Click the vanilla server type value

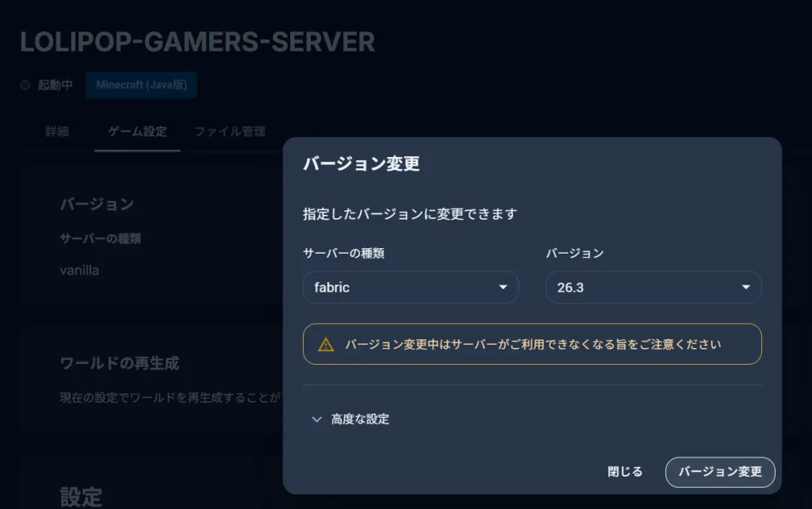pos(79,270)
